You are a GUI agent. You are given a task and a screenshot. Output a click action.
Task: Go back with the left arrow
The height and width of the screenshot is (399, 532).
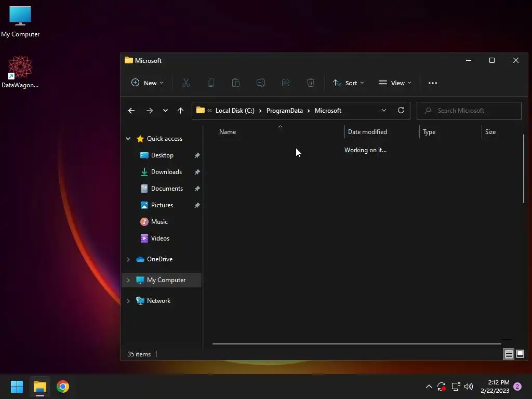[x=131, y=111]
